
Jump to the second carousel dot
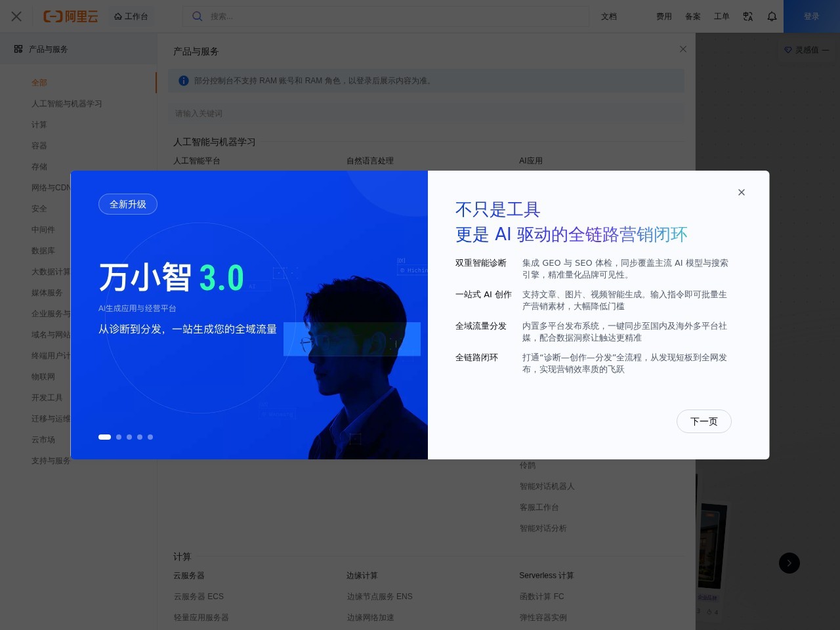point(119,437)
